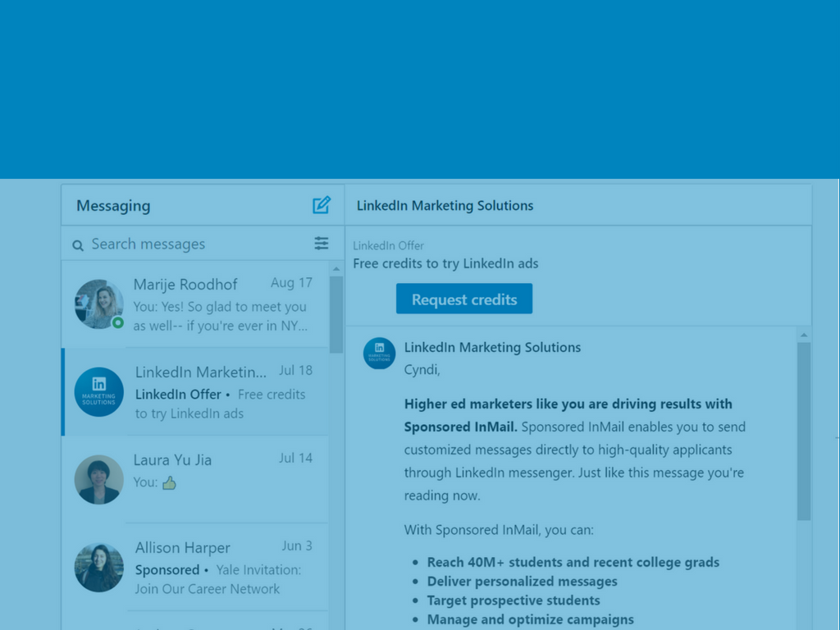
Task: Click the 'Manage and optimize campaigns' bullet
Action: point(530,620)
